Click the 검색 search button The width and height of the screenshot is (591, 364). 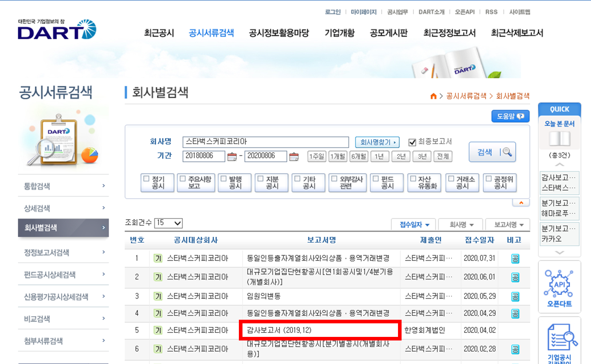(492, 152)
